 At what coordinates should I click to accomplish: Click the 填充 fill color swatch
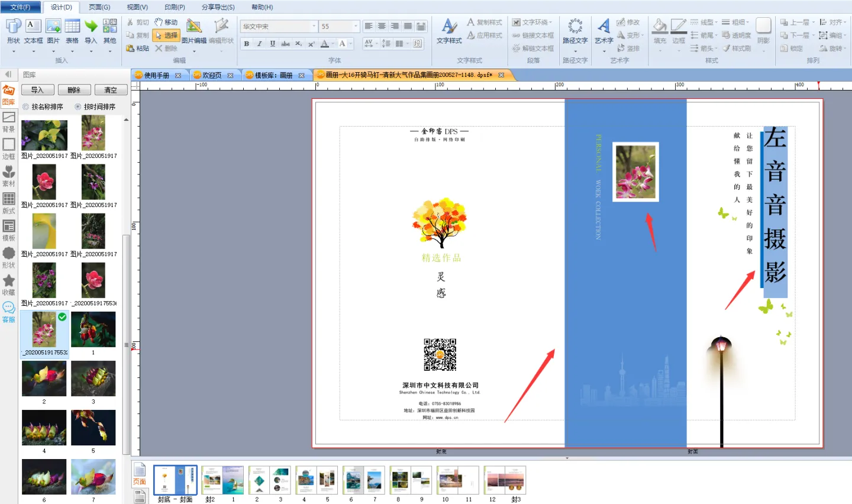point(660,27)
